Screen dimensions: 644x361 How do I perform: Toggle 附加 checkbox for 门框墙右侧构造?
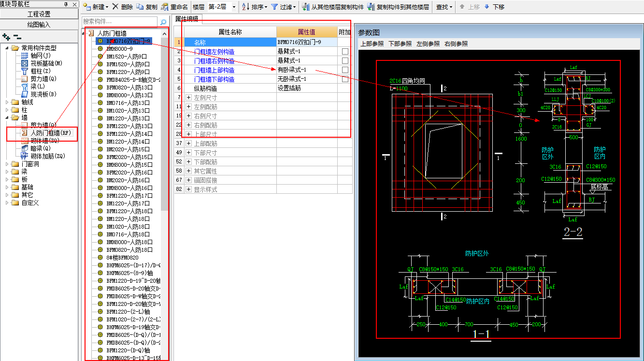tap(345, 61)
